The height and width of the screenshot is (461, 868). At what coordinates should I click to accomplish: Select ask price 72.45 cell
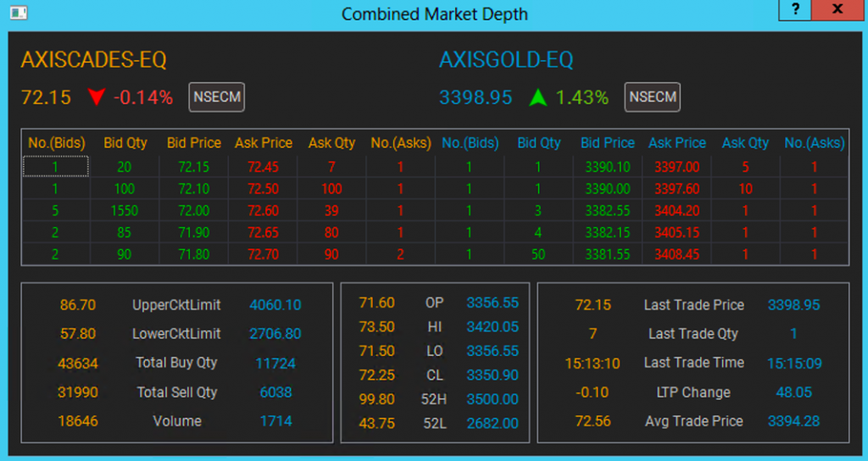(263, 167)
